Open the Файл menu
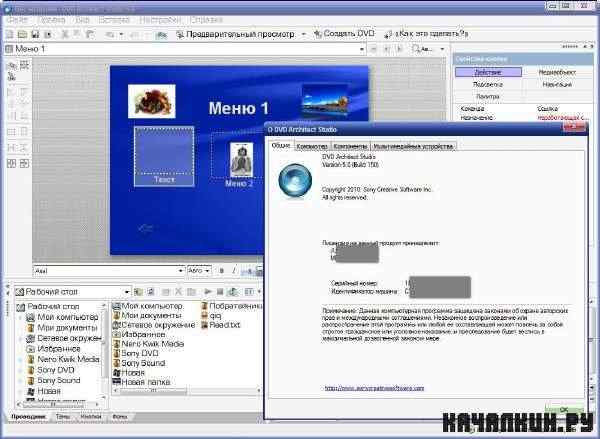Viewport: 600px width, 439px height. (17, 20)
